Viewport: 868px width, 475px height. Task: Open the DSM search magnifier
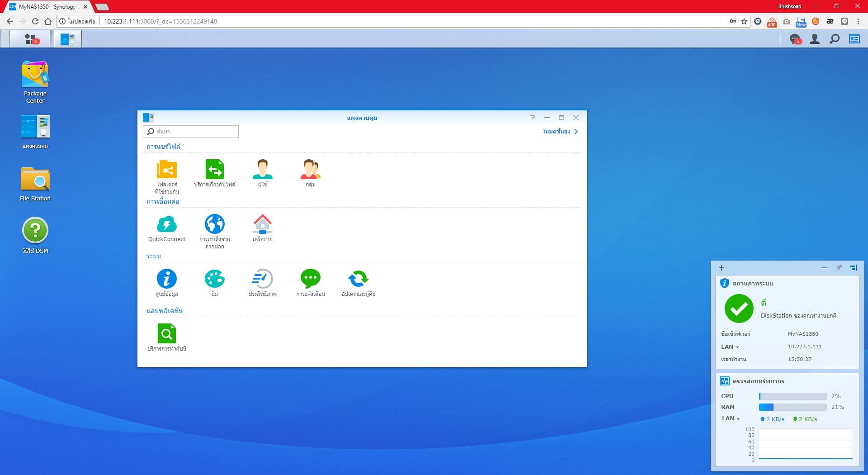835,39
